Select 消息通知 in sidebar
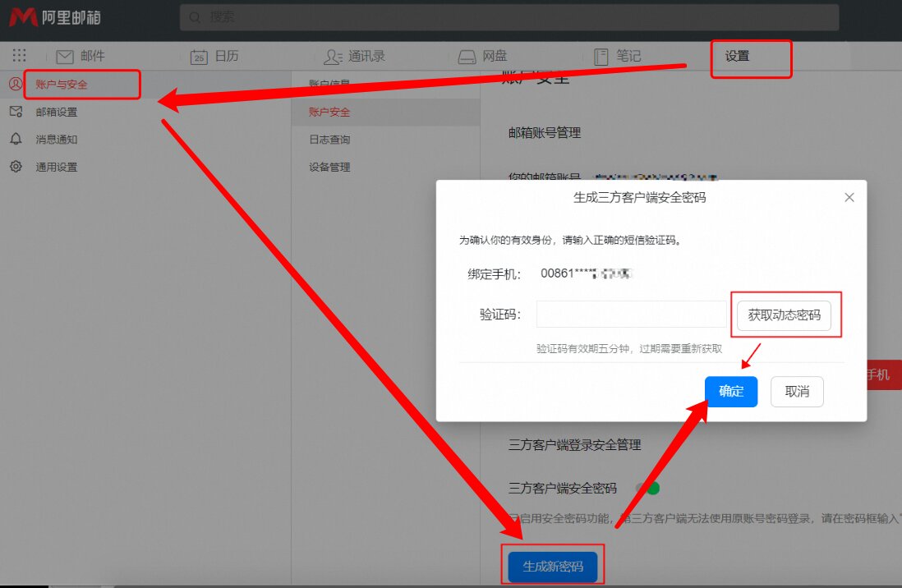 point(57,140)
